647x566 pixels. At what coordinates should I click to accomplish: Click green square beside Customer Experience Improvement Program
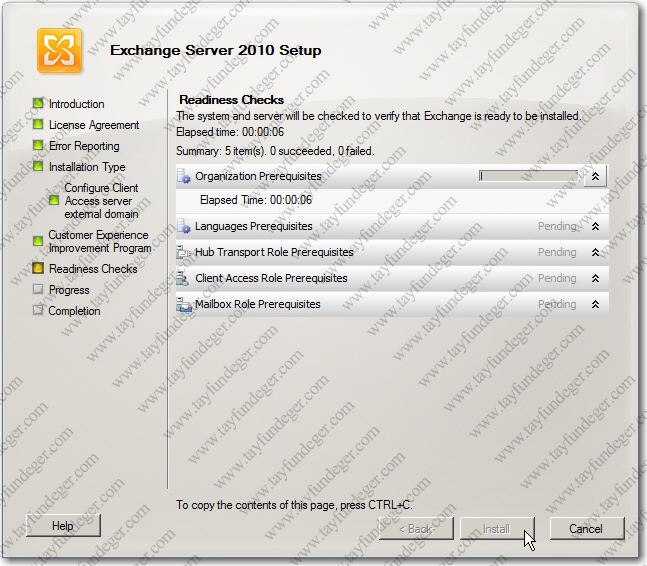(38, 241)
